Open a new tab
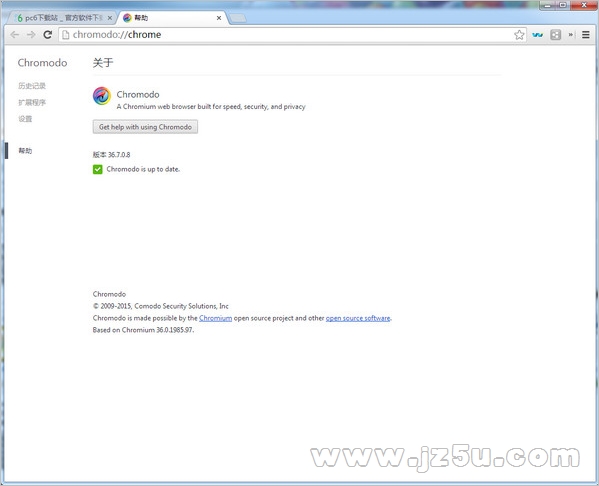The width and height of the screenshot is (599, 486). [238, 18]
